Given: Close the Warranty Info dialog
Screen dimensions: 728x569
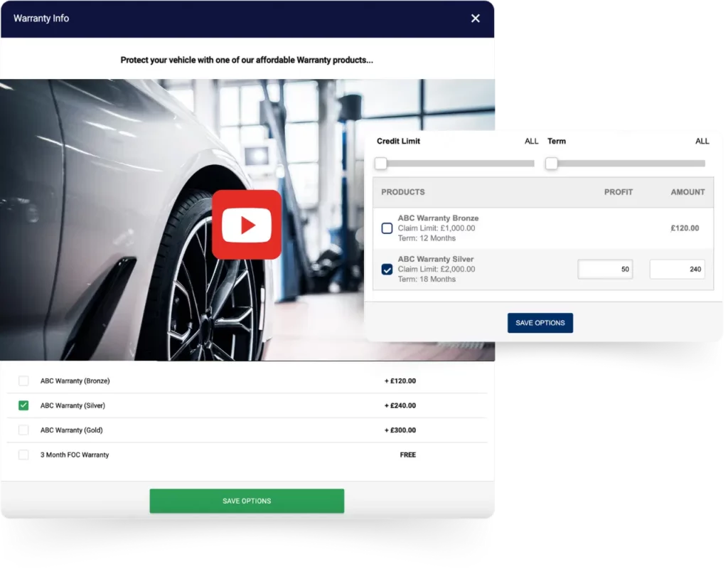Looking at the screenshot, I should tap(475, 18).
